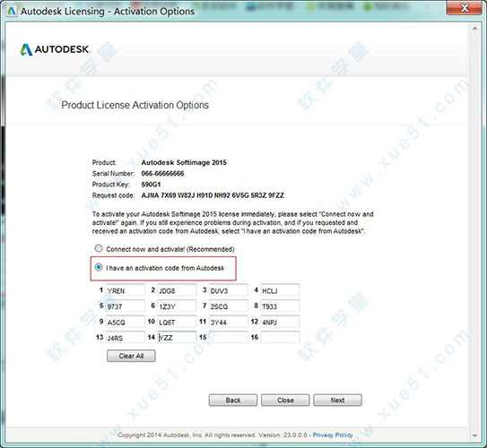
Task: Close the licensing window with X
Action: (465, 7)
